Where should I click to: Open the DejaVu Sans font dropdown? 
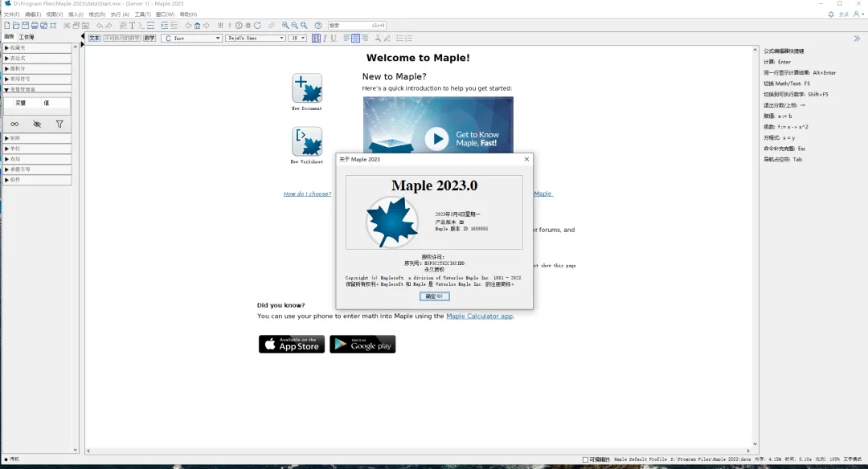click(256, 39)
